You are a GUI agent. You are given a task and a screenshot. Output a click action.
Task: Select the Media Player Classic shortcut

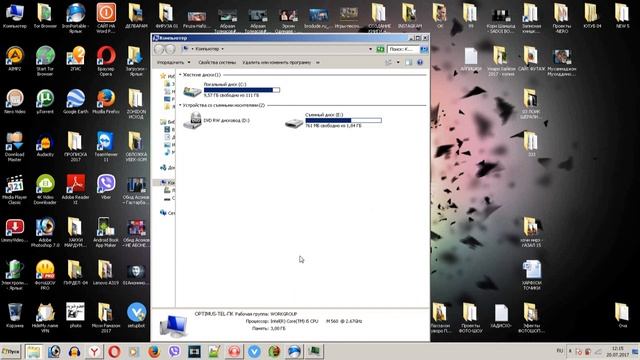click(14, 190)
